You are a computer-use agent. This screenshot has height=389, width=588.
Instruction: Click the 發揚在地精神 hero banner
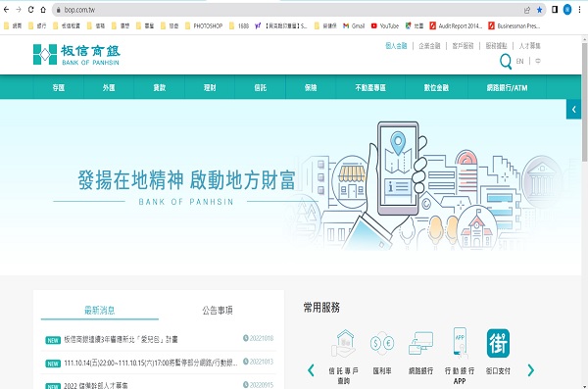[291, 187]
